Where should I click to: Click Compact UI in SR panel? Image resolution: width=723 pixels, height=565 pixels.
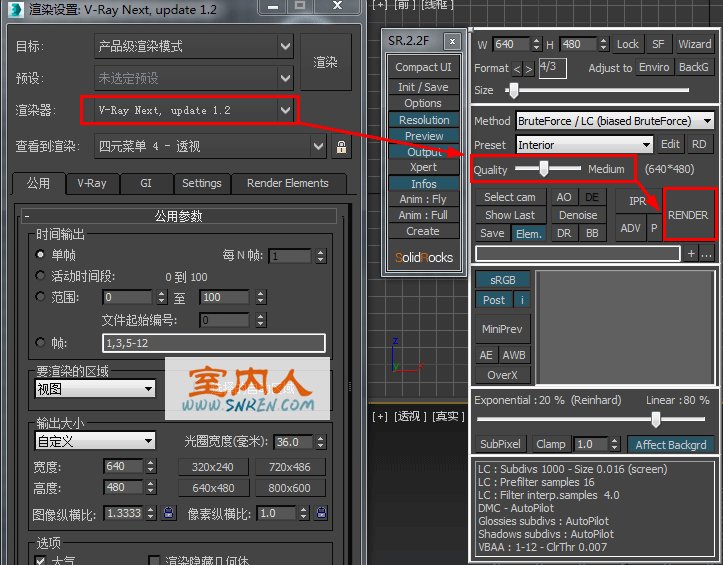pyautogui.click(x=423, y=67)
